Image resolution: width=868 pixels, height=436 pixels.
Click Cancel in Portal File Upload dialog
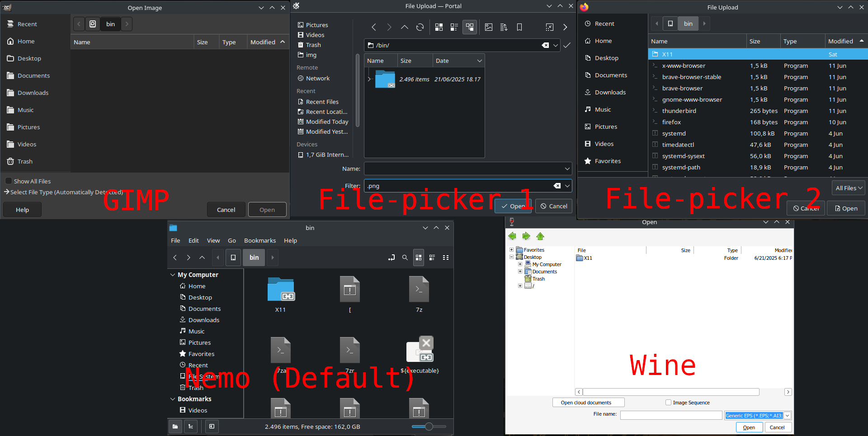554,206
